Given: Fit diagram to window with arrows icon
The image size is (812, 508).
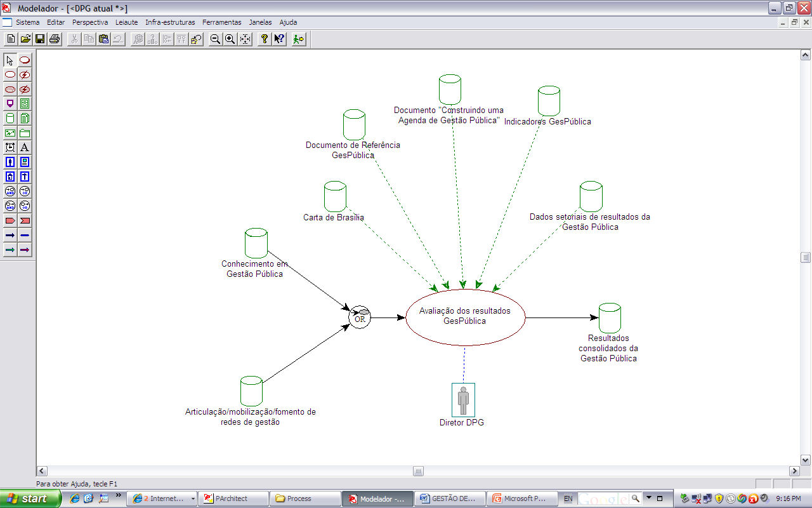Looking at the screenshot, I should pyautogui.click(x=245, y=39).
